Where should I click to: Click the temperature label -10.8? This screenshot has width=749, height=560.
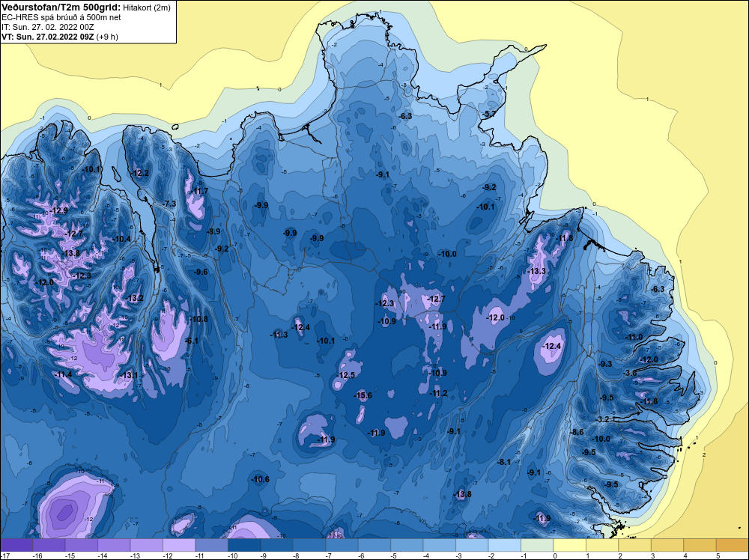click(x=198, y=319)
